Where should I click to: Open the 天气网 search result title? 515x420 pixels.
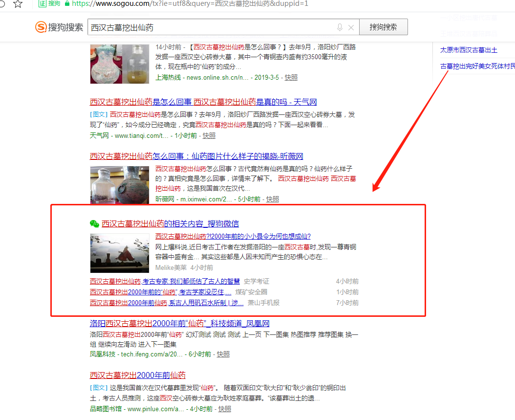pyautogui.click(x=203, y=102)
